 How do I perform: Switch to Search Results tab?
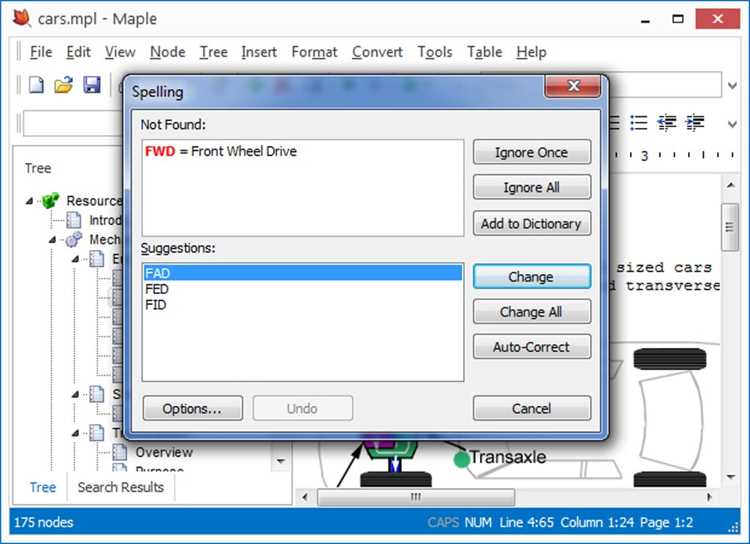click(x=121, y=487)
